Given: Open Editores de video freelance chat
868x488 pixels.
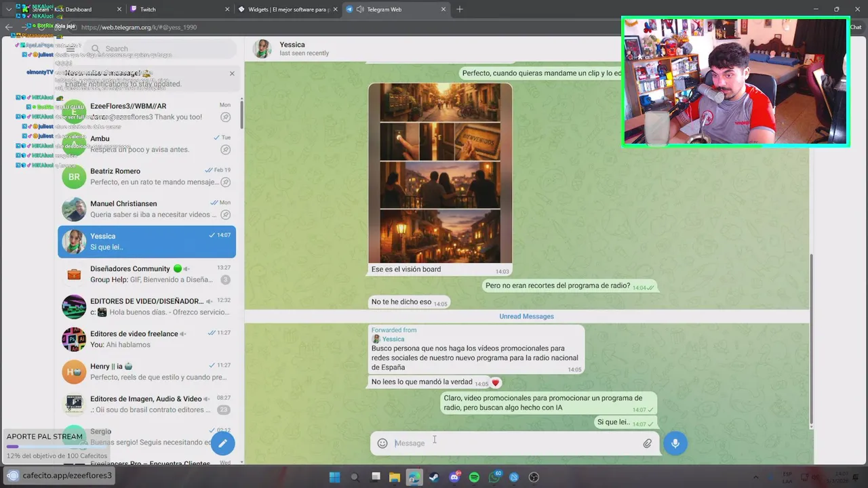Looking at the screenshot, I should [x=146, y=340].
